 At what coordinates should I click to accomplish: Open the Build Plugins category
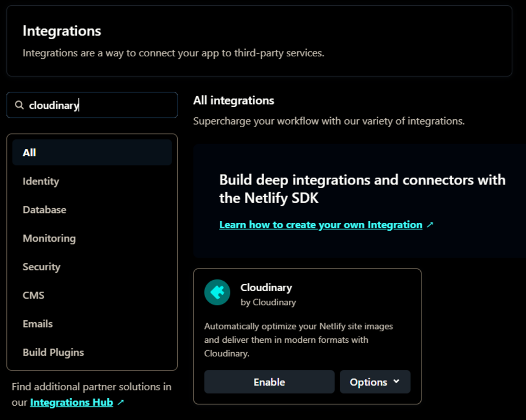[x=53, y=352]
